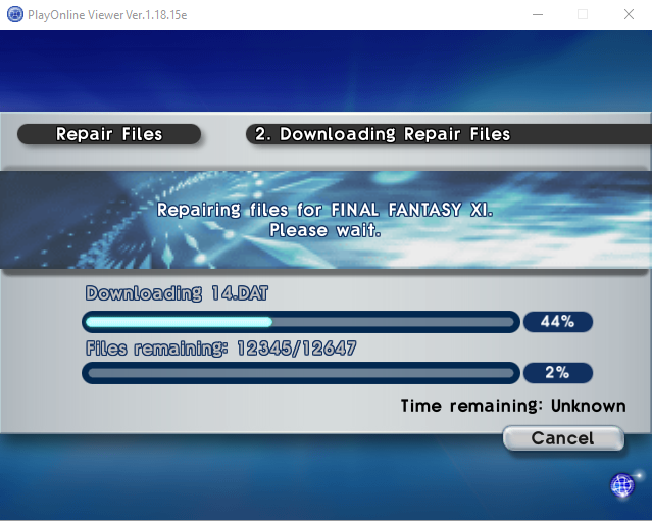Click 'Time remaining: Unknown' text
The height and width of the screenshot is (521, 652).
pyautogui.click(x=513, y=406)
